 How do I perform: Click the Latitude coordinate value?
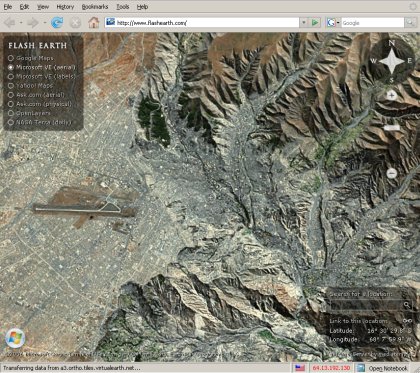point(390,331)
